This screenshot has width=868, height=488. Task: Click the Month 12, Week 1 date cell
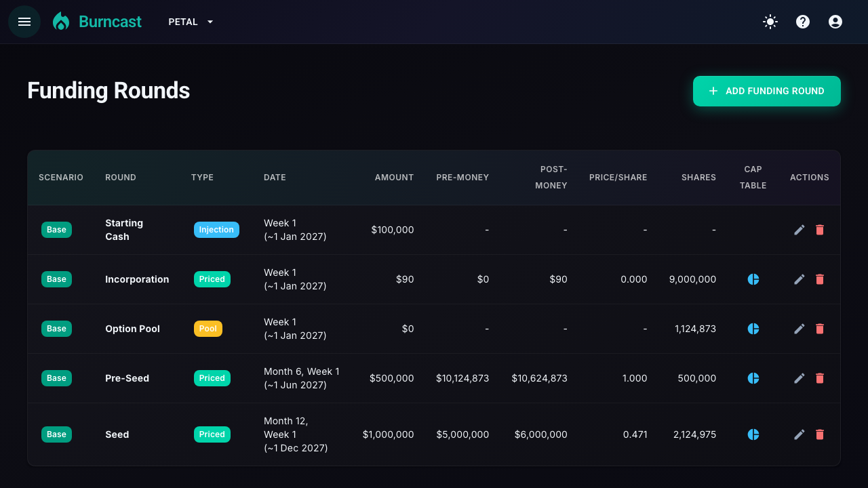click(x=296, y=434)
